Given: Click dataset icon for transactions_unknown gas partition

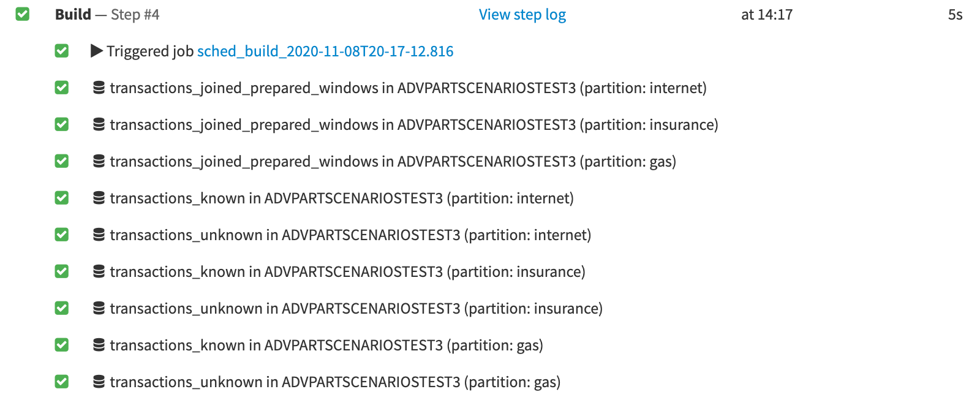Looking at the screenshot, I should tap(99, 382).
